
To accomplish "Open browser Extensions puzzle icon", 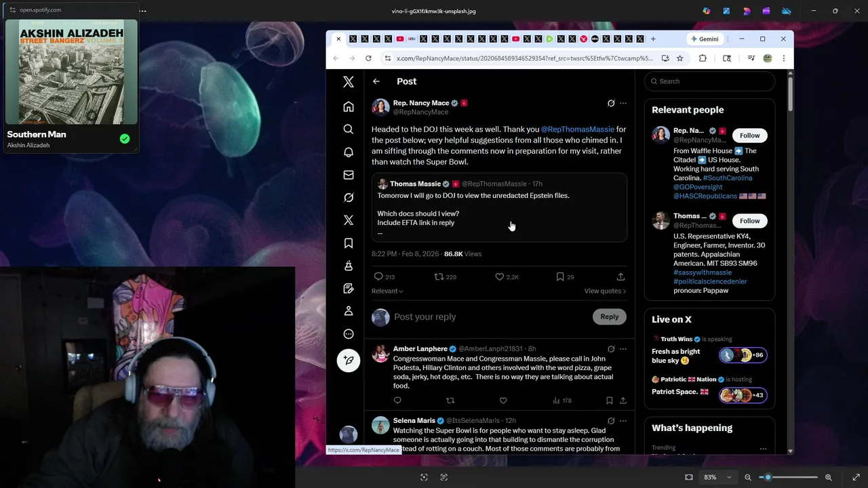I will pyautogui.click(x=703, y=58).
